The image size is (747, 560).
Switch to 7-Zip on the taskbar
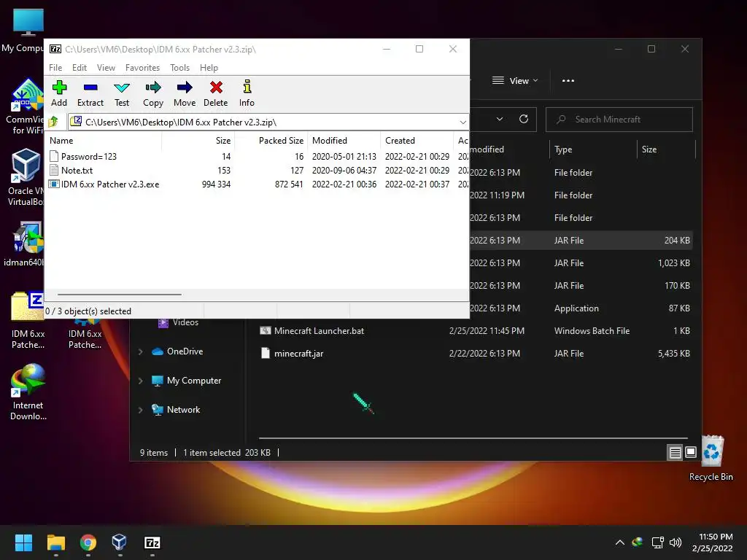pos(152,542)
